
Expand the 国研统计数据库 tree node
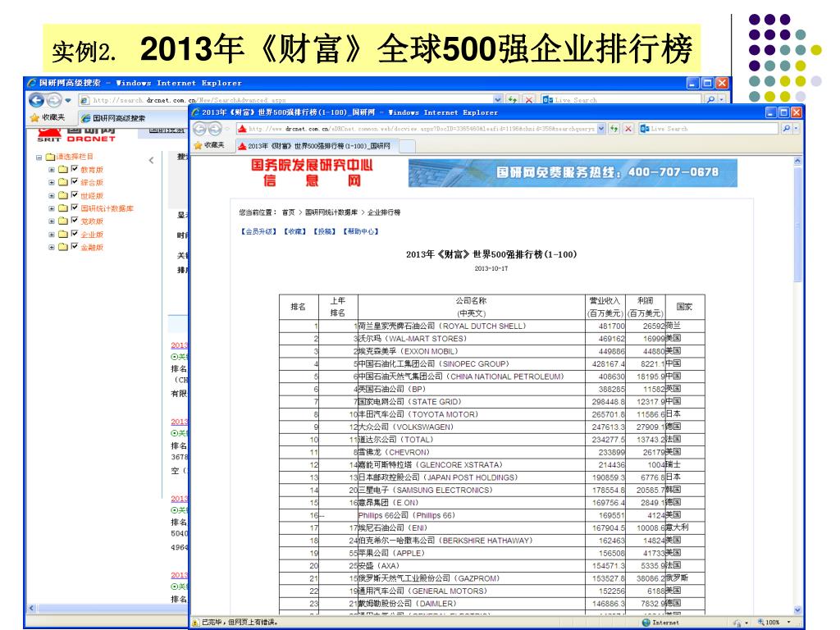52,209
